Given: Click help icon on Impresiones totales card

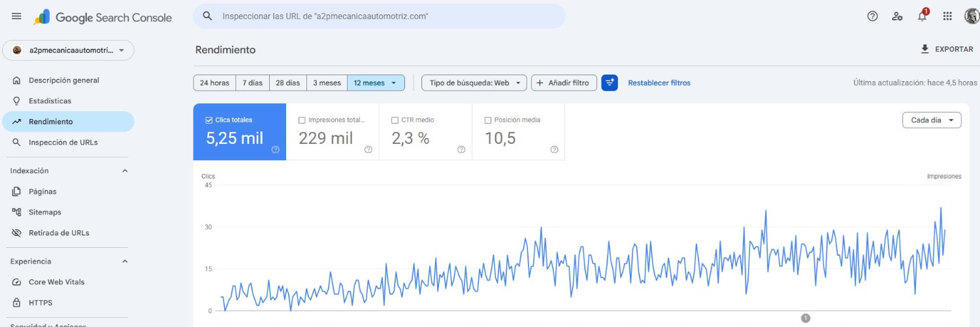Looking at the screenshot, I should tap(368, 150).
